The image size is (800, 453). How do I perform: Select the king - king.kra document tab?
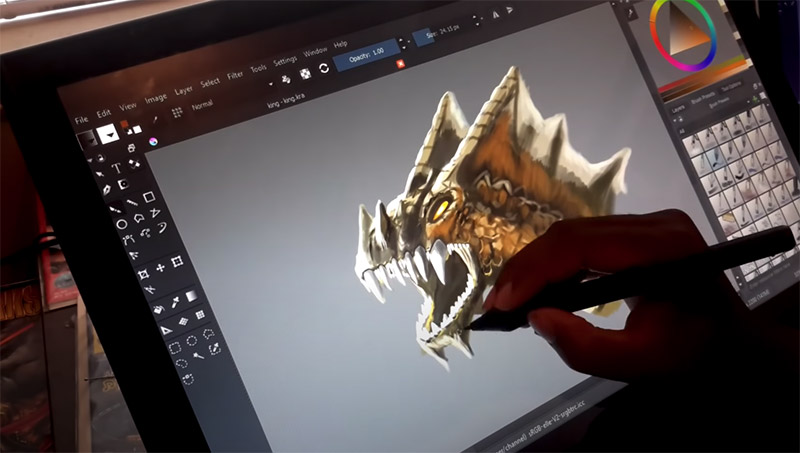(286, 100)
